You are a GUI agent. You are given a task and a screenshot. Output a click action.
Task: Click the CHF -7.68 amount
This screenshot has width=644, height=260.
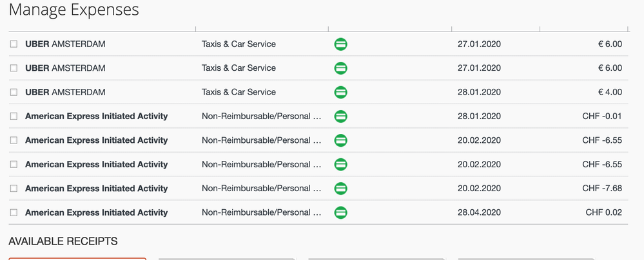tap(602, 188)
